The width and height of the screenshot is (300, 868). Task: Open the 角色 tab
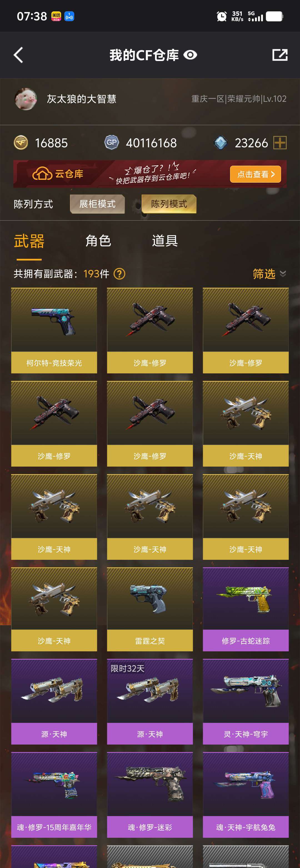pyautogui.click(x=98, y=241)
